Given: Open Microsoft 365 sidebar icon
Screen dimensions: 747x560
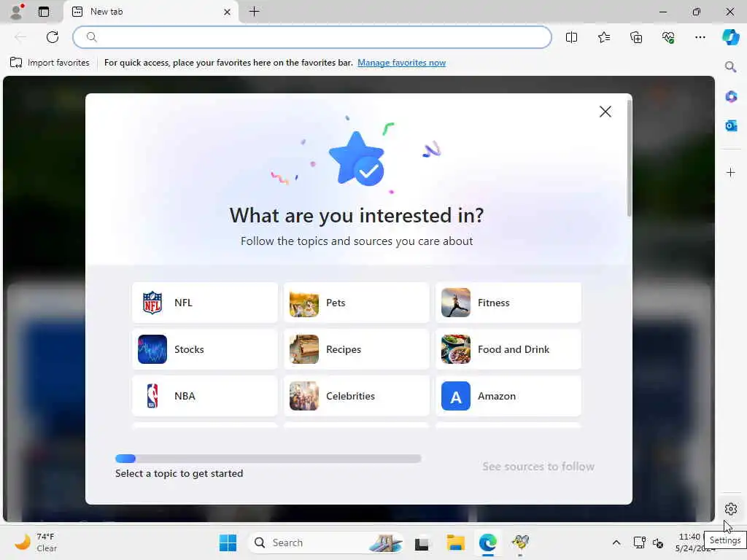Looking at the screenshot, I should [731, 97].
